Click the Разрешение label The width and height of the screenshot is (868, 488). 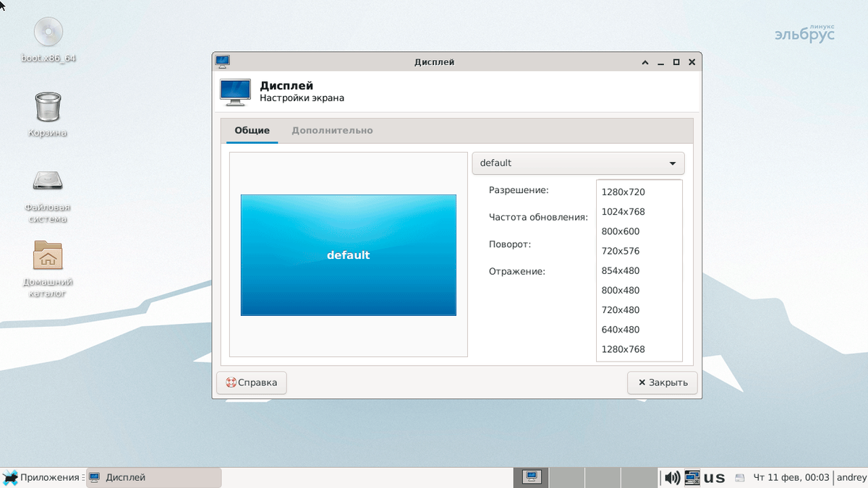[x=519, y=190]
